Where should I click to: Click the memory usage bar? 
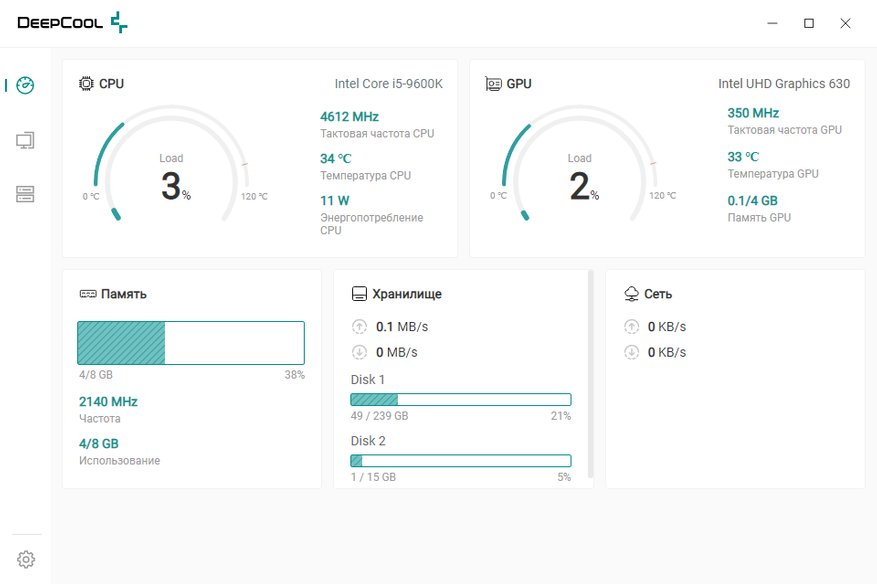191,343
